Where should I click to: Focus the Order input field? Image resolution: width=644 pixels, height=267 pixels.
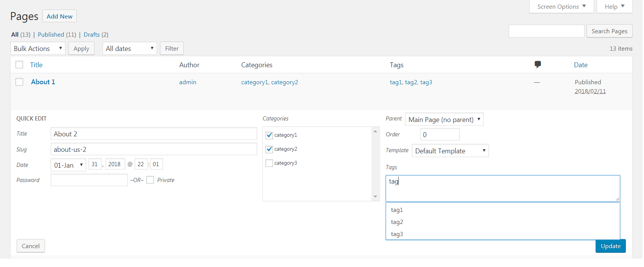[440, 134]
